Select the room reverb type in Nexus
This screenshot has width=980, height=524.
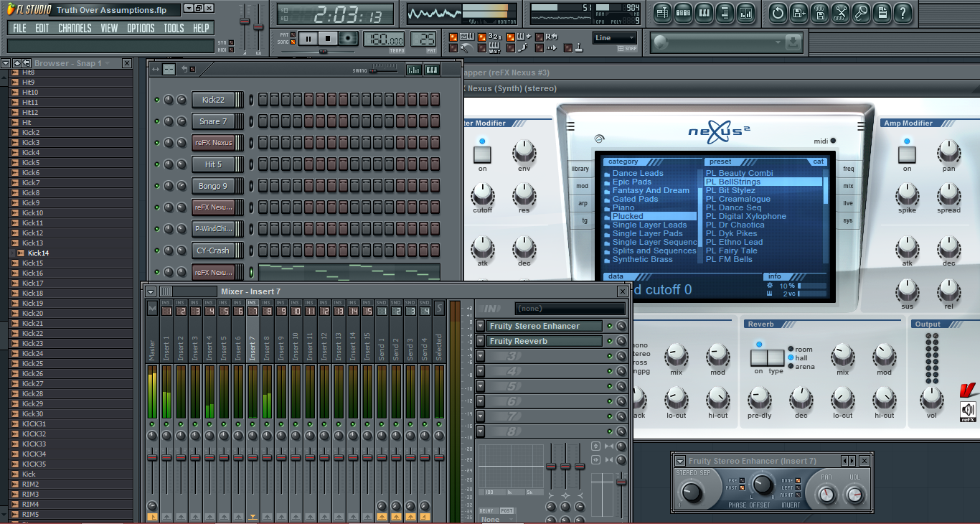(791, 350)
